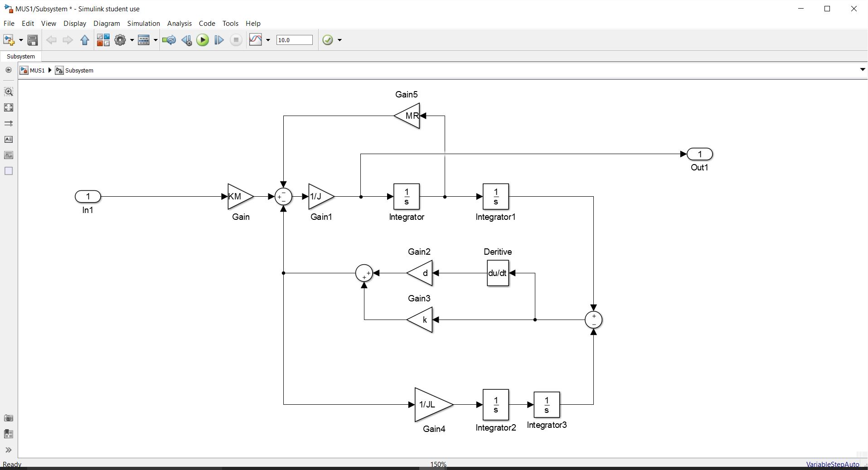Open the Simulation menu
Viewport: 868px width, 470px height.
(143, 24)
